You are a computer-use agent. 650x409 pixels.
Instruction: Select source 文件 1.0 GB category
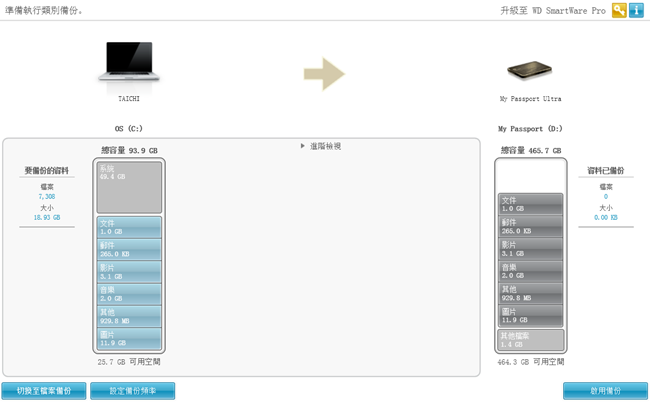click(x=129, y=227)
